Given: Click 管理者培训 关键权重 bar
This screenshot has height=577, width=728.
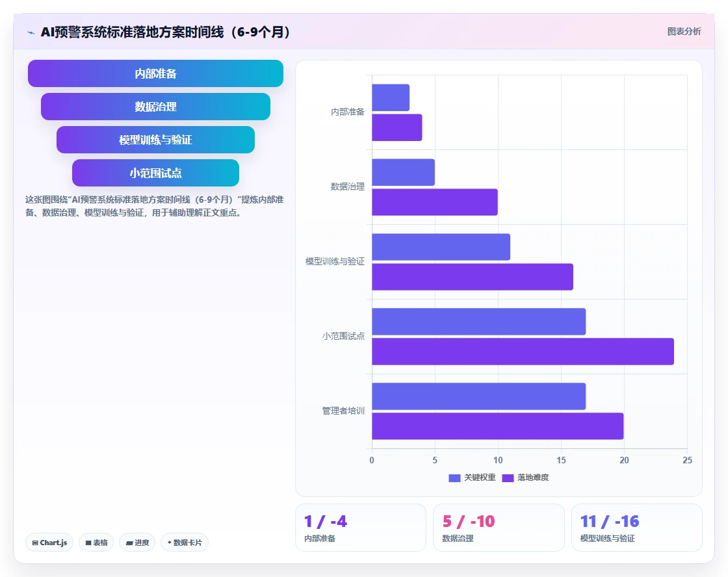Looking at the screenshot, I should click(x=478, y=396).
